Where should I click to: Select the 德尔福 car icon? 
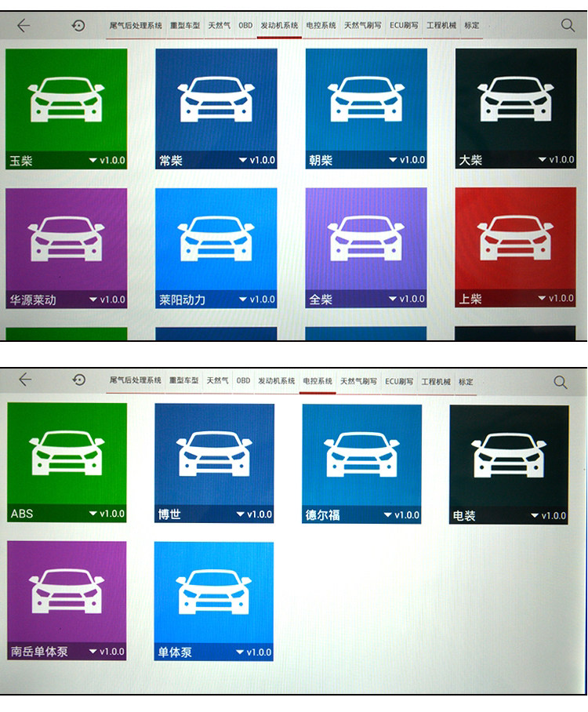[362, 455]
